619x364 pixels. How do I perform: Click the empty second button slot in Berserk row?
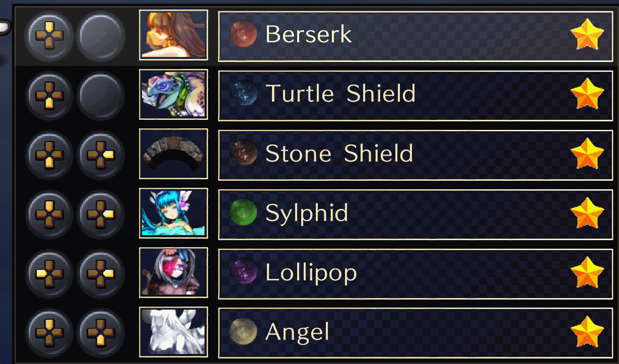[x=101, y=35]
